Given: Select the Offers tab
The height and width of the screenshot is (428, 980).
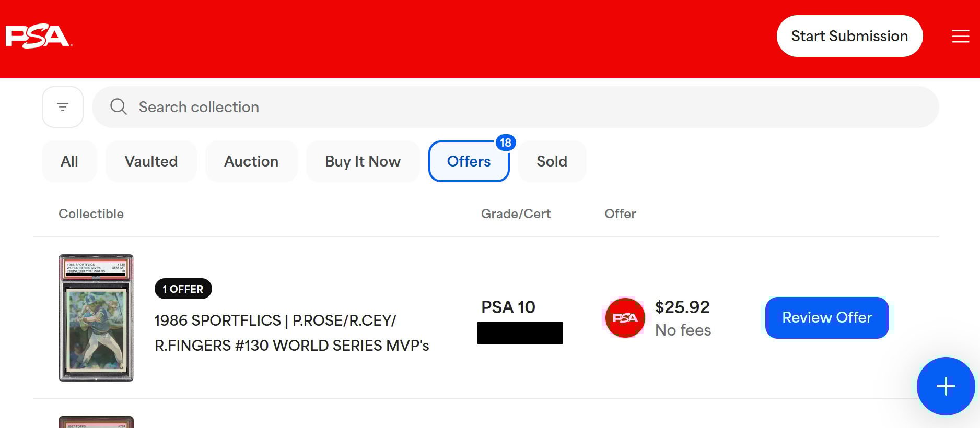Looking at the screenshot, I should 469,161.
